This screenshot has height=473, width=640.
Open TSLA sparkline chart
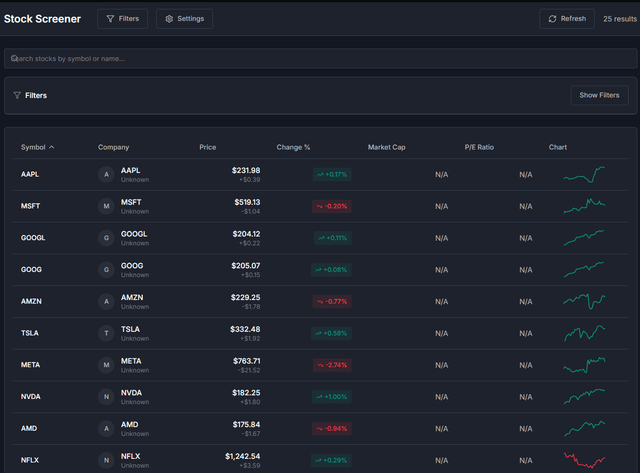pyautogui.click(x=584, y=333)
